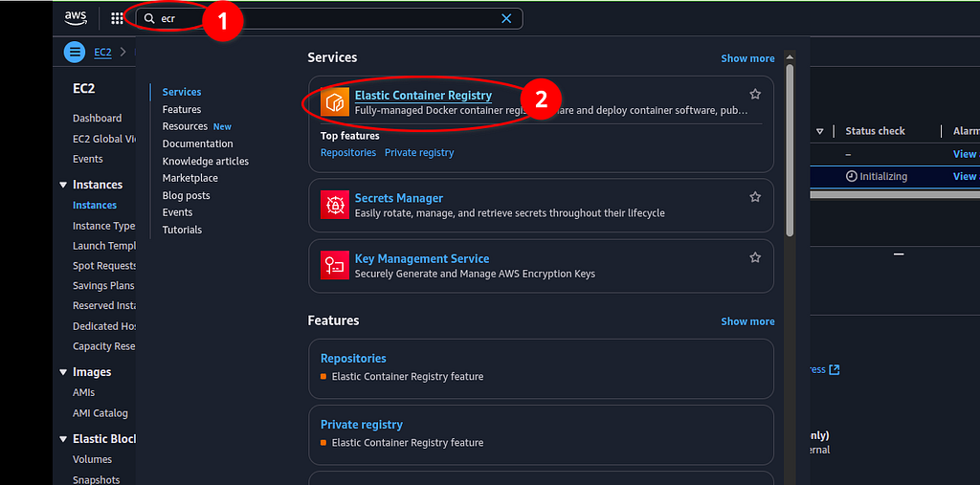Toggle the blue hamburger navigation menu

pos(75,52)
